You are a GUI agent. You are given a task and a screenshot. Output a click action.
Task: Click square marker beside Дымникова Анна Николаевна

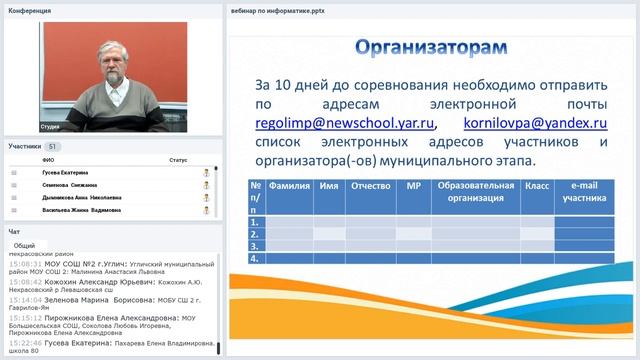coord(14,198)
